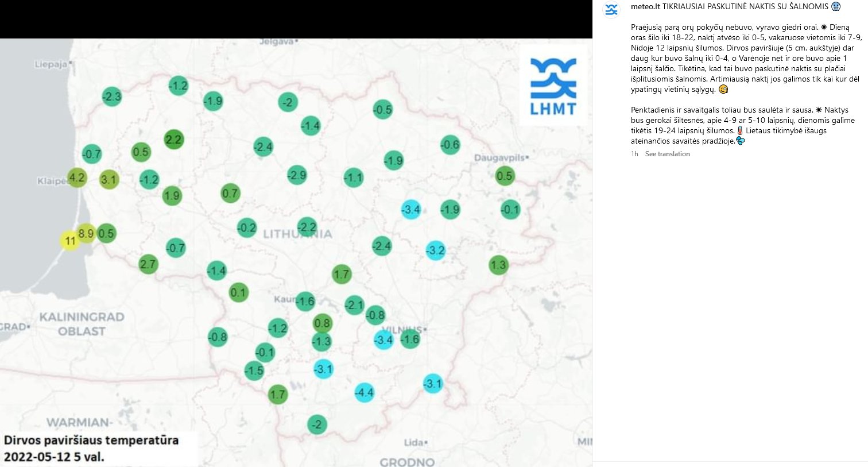Select the -0.5 temperature marker

point(382,110)
